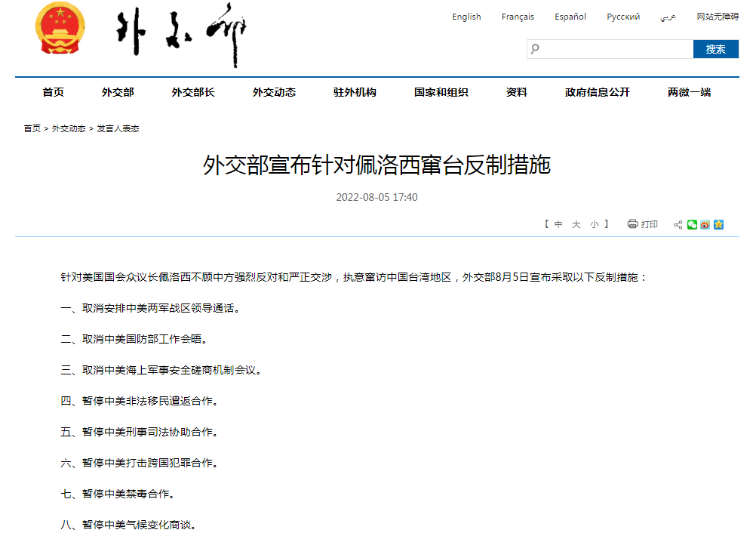Screen dimensions: 756x533
Task: Click the 打印 print label
Action: tap(650, 224)
